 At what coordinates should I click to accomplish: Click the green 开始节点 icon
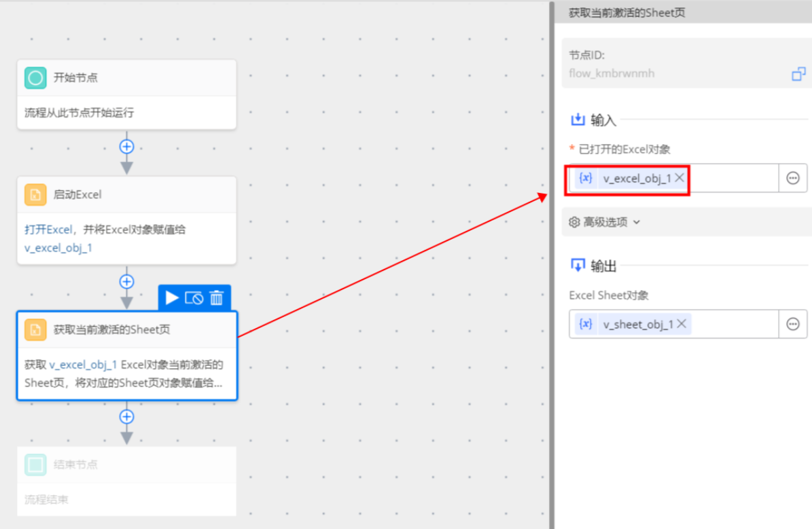click(35, 78)
